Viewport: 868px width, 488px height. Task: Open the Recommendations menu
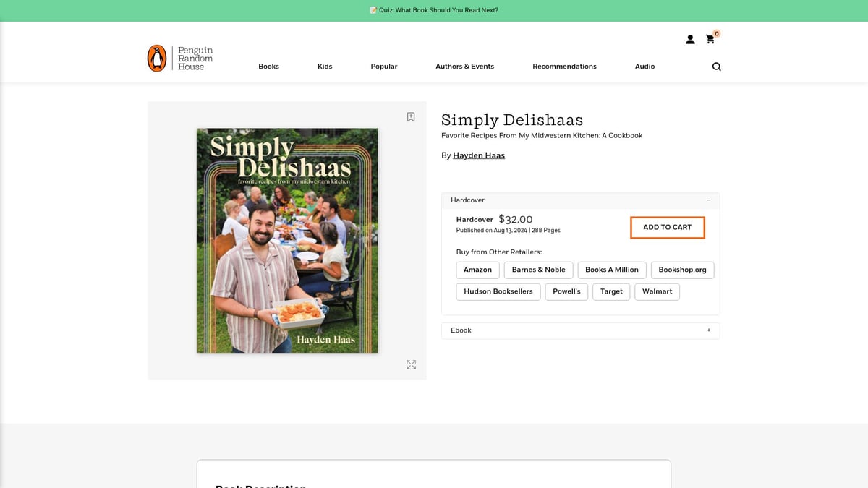pyautogui.click(x=564, y=67)
